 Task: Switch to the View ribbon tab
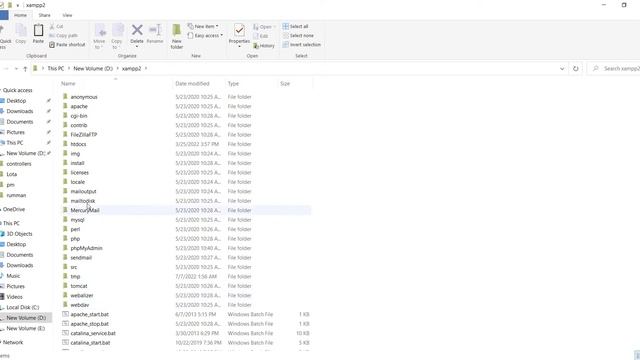point(67,15)
